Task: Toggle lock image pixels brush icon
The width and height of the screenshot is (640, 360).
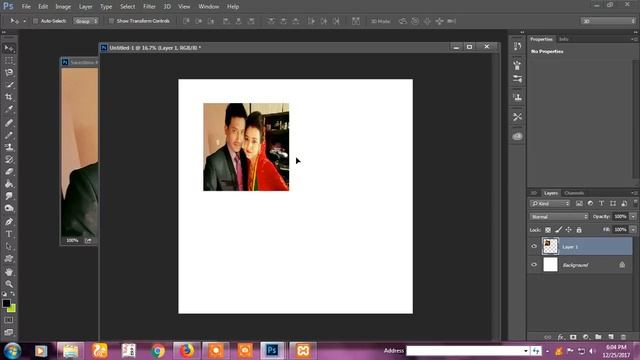Action: click(x=558, y=230)
